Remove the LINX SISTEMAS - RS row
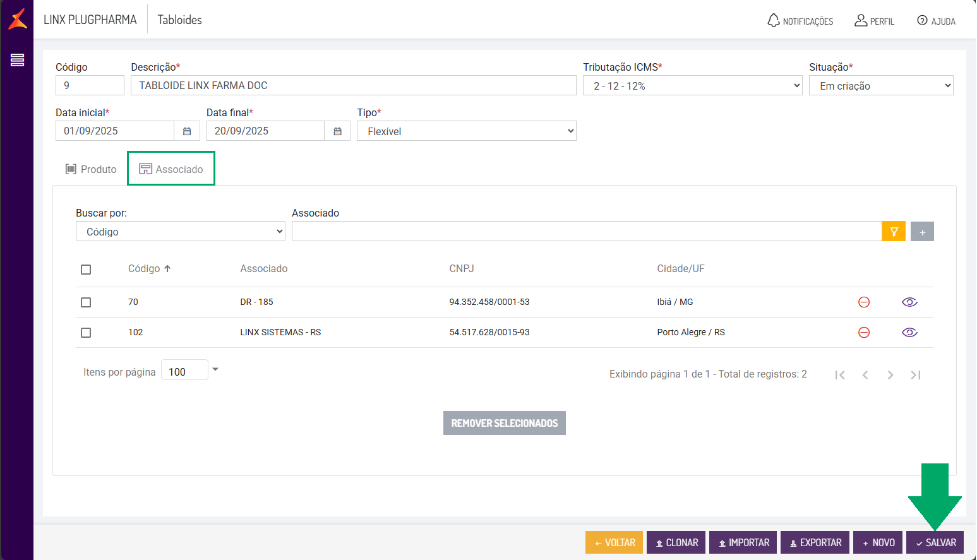 (864, 333)
